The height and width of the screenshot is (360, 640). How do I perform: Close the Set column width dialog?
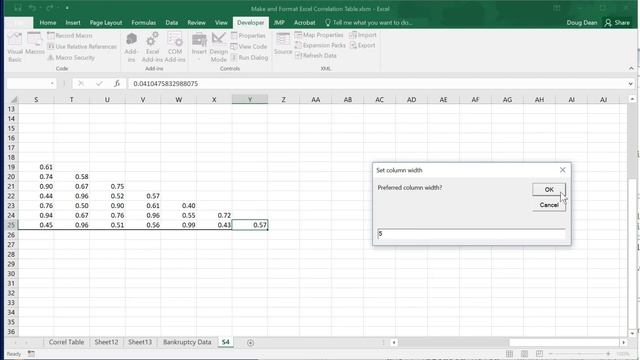pos(562,170)
